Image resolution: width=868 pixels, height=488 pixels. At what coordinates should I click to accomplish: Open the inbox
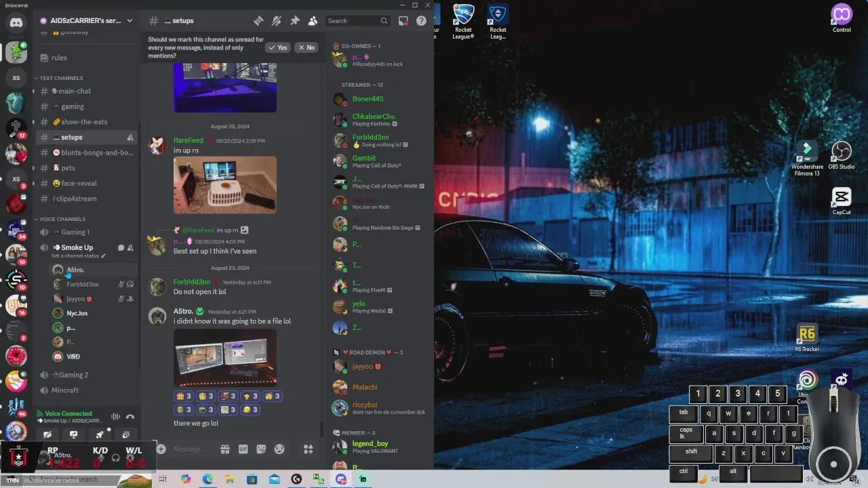(x=403, y=20)
